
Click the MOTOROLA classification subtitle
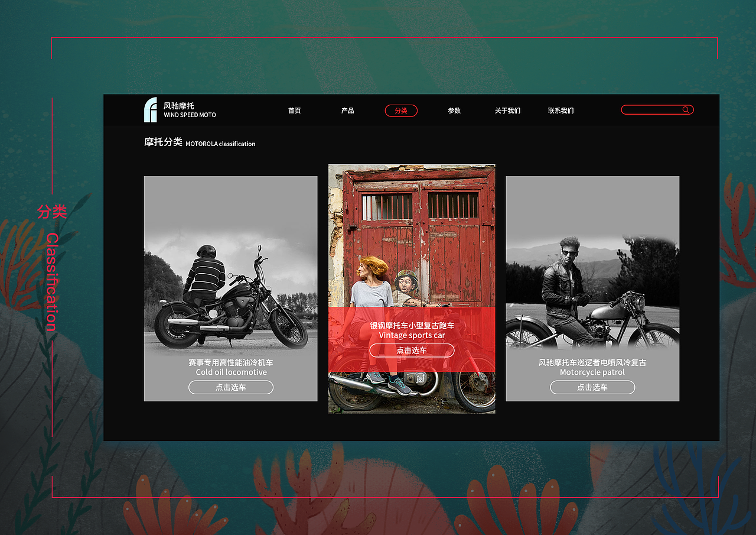tap(220, 144)
